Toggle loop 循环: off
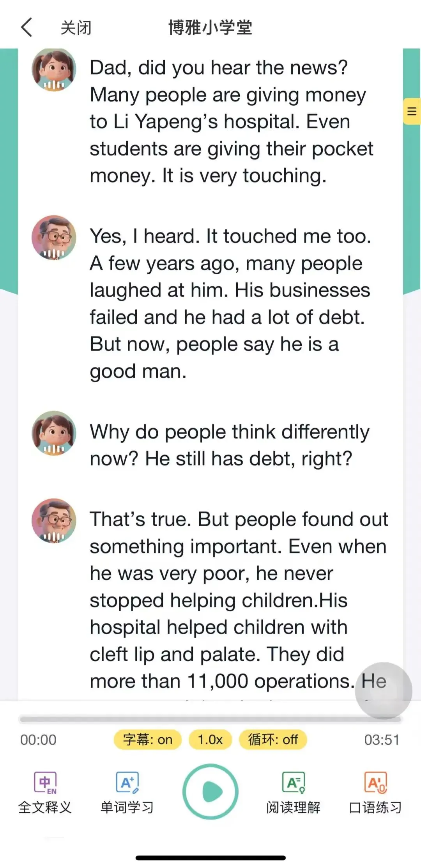 coord(273,740)
